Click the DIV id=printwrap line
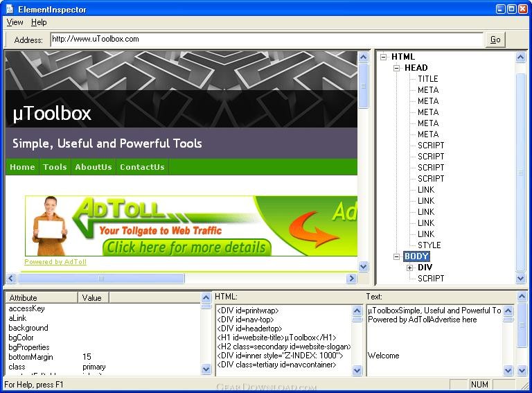This screenshot has height=393, width=532. [x=248, y=311]
